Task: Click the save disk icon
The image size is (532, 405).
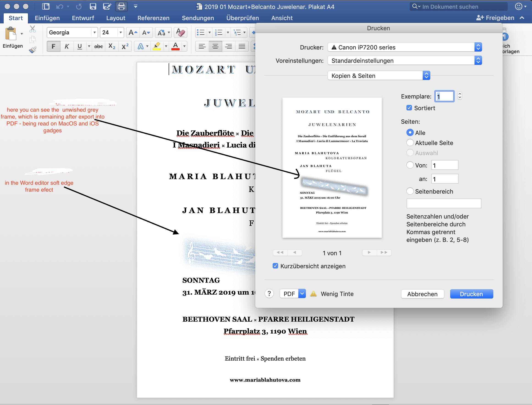Action: (93, 6)
